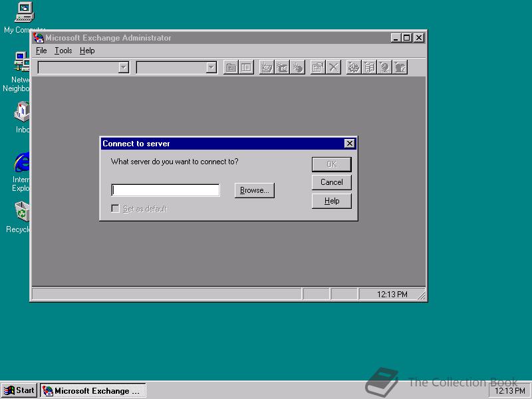The image size is (532, 399).
Task: Click the Servers toolbar icon
Action: pyautogui.click(x=370, y=67)
